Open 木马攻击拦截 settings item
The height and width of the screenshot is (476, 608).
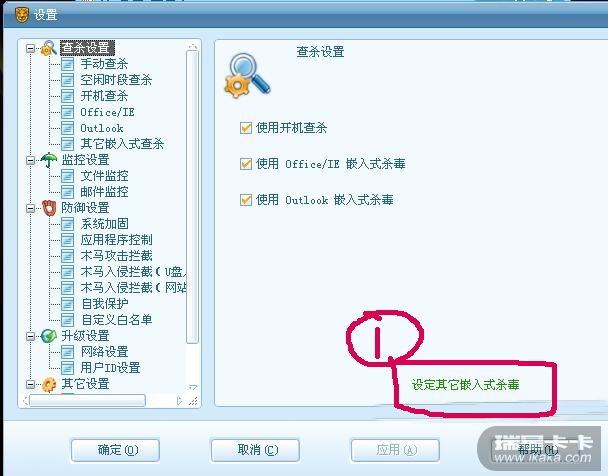click(x=116, y=256)
